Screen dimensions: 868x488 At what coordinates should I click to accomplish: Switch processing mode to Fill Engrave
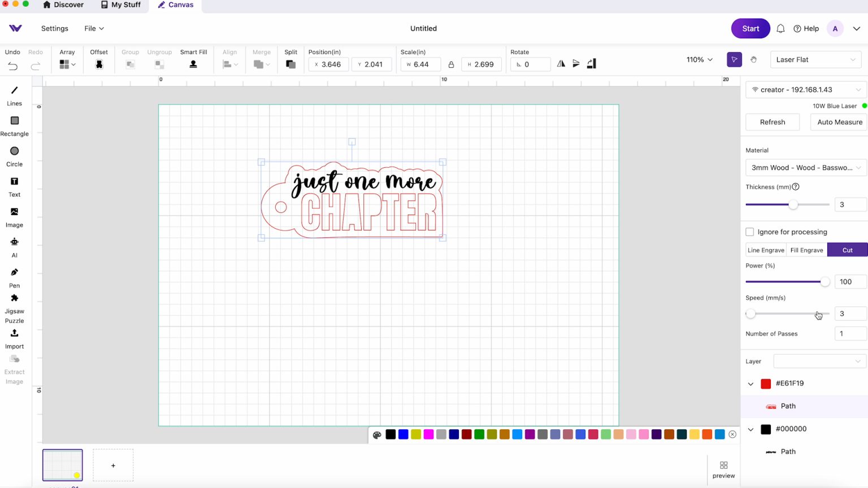[x=806, y=250]
